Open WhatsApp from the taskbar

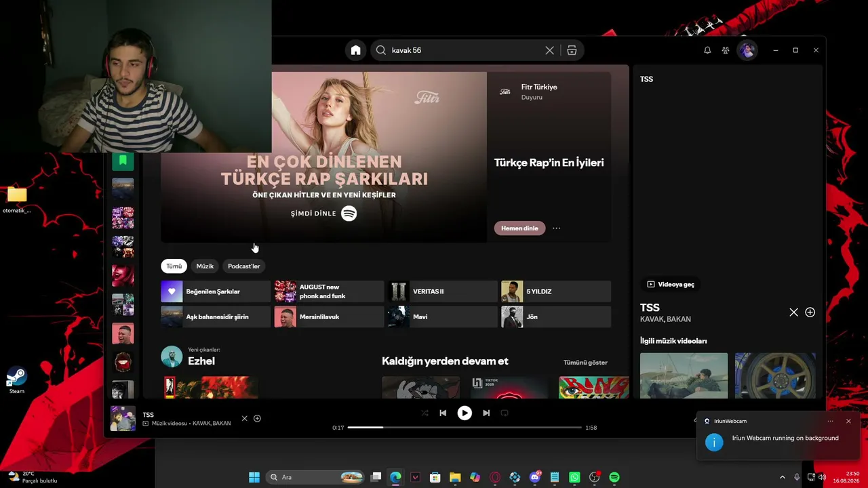pos(574,477)
